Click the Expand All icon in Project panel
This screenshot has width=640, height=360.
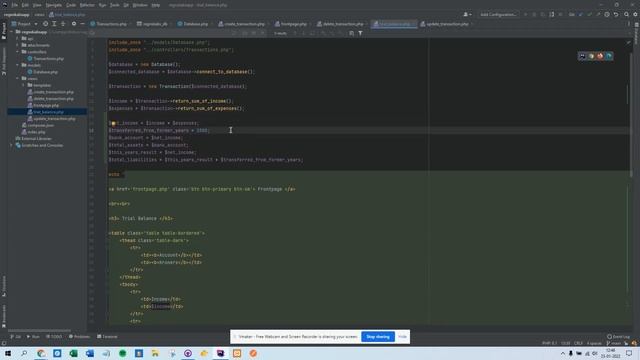coord(54,24)
